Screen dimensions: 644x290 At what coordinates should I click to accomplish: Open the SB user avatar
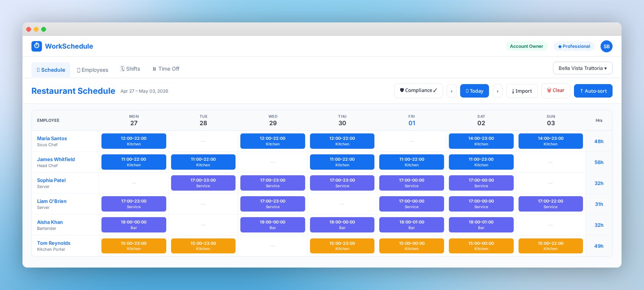point(606,46)
